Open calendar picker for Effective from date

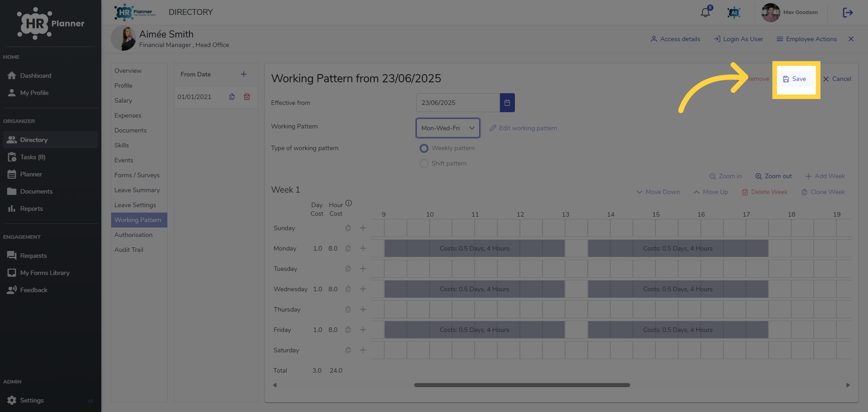tap(507, 103)
